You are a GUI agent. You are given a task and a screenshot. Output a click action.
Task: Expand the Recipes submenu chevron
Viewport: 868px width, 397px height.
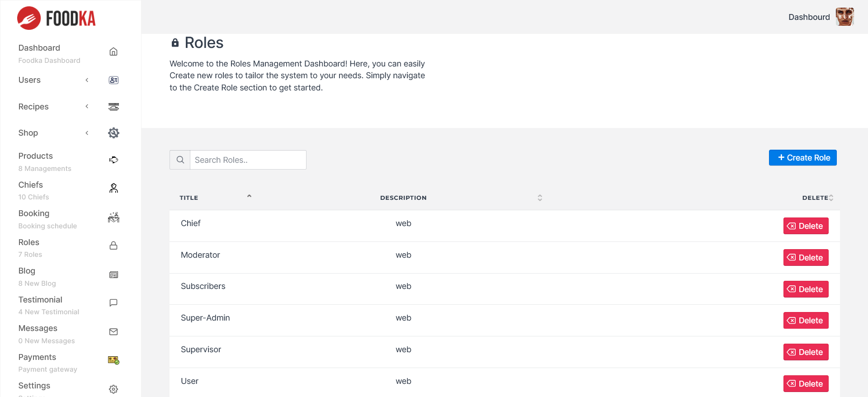pyautogui.click(x=87, y=107)
